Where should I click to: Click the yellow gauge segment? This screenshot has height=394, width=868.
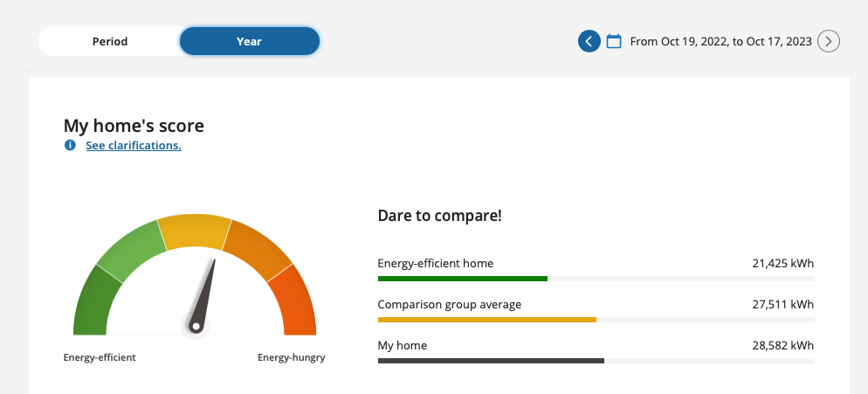point(195,230)
